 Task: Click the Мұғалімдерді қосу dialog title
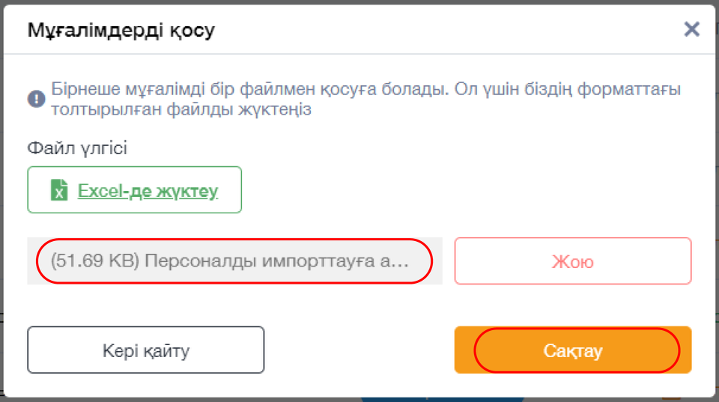point(122,29)
